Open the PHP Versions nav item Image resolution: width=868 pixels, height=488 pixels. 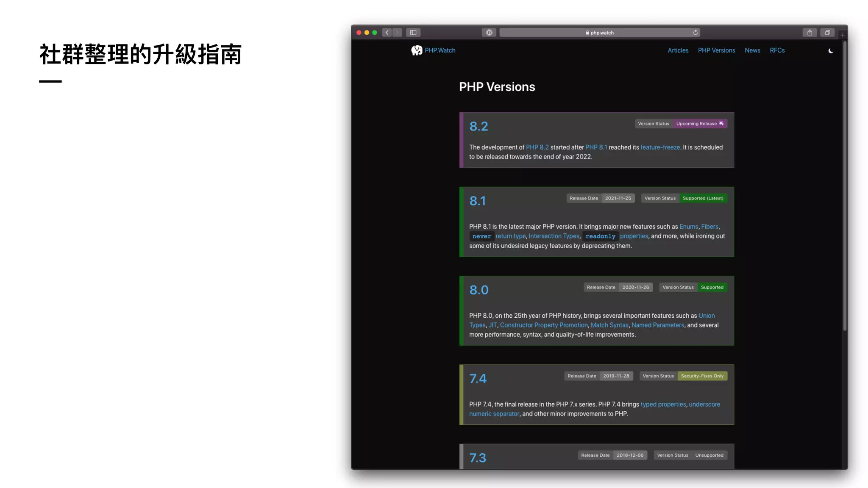point(716,50)
